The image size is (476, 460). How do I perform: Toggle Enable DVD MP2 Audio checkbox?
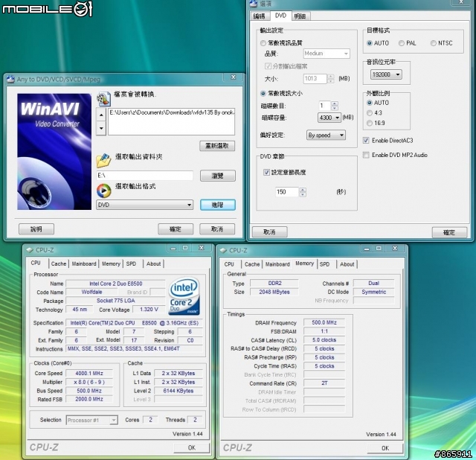click(366, 155)
